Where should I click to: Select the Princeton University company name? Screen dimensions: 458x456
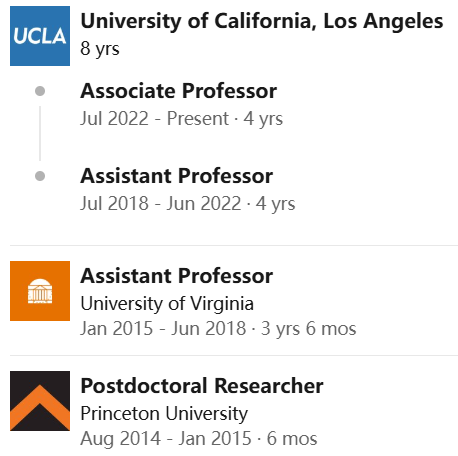164,414
